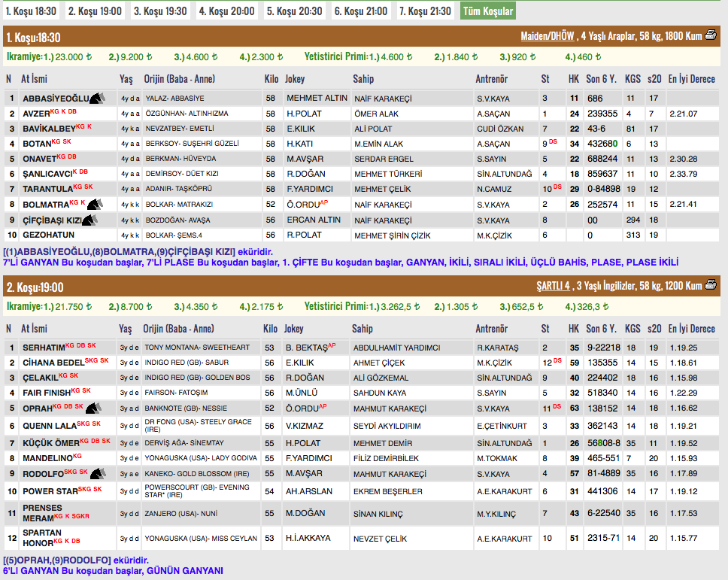Click the horse icon next to OPRAH
Viewport: 728px width, 580px height.
[93, 408]
